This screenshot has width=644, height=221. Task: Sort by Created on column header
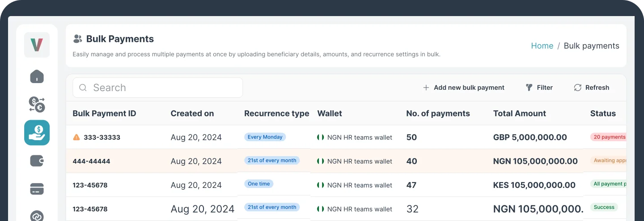click(x=192, y=113)
